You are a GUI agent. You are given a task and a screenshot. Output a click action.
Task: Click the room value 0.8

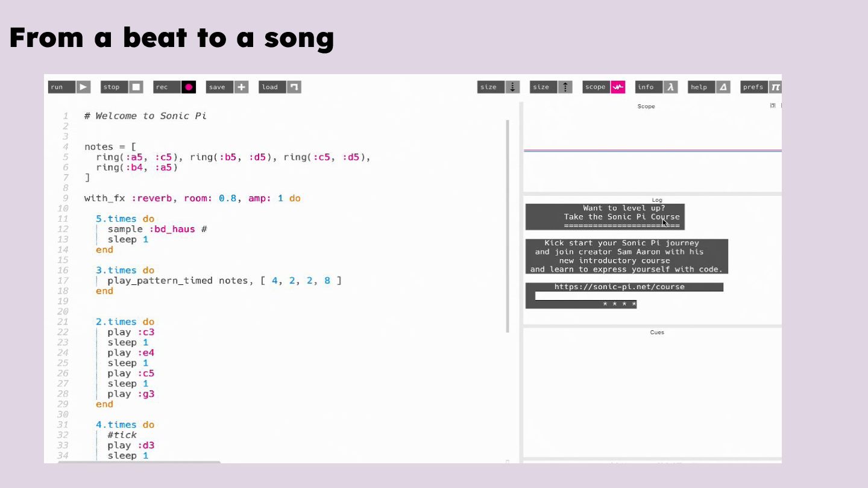click(x=227, y=198)
